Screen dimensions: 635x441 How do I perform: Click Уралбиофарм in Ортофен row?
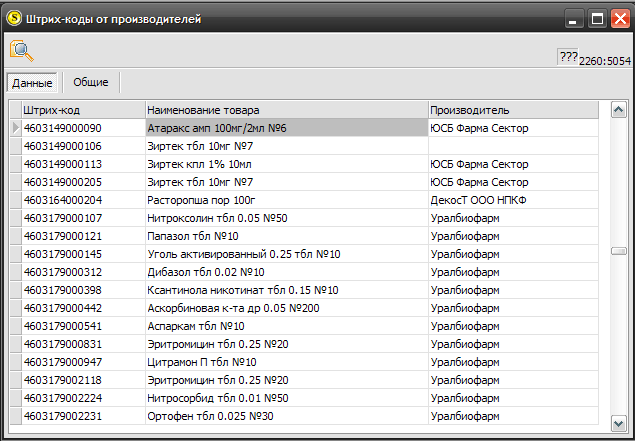click(x=513, y=416)
